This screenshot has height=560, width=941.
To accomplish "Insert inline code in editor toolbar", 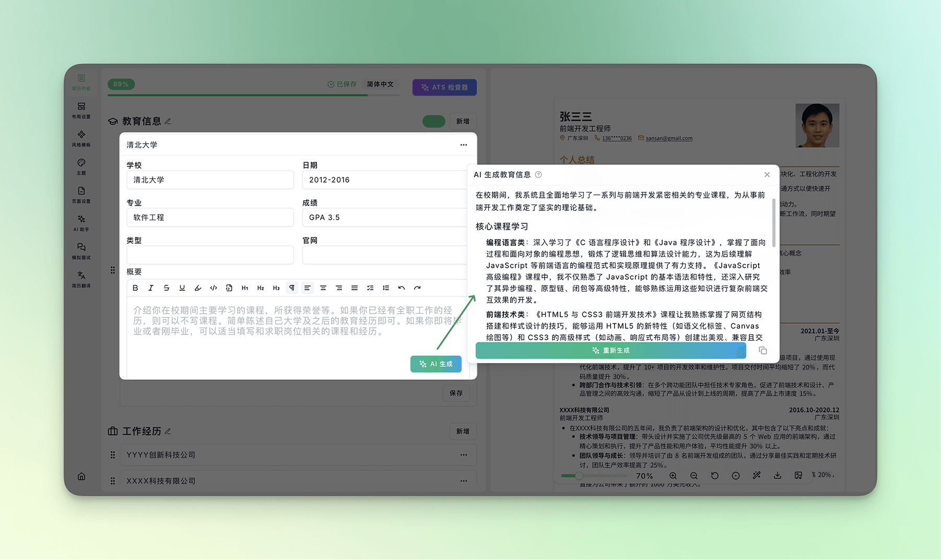I will pyautogui.click(x=214, y=288).
